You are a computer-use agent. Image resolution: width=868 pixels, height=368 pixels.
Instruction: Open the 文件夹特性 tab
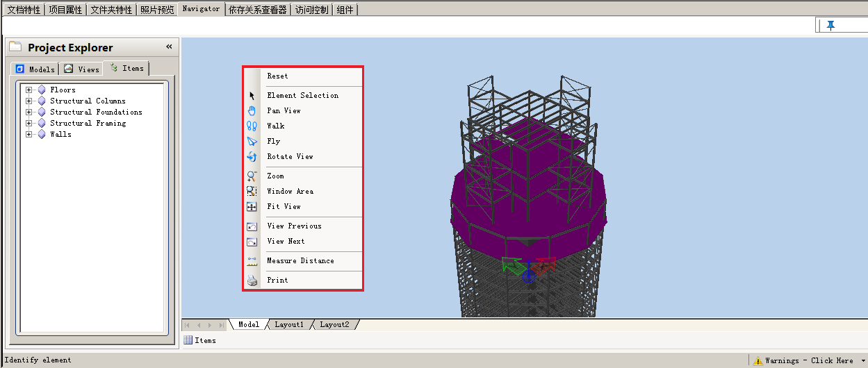tap(111, 10)
